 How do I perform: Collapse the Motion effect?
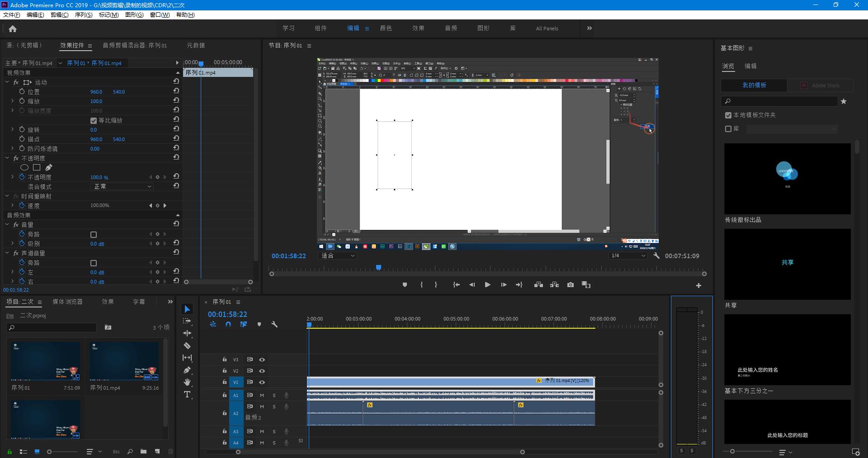pyautogui.click(x=7, y=82)
